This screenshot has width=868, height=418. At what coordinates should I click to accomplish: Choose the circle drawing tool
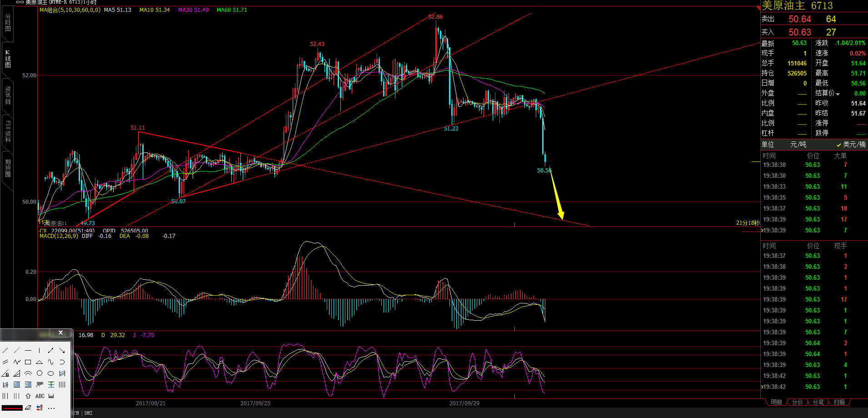[40, 373]
